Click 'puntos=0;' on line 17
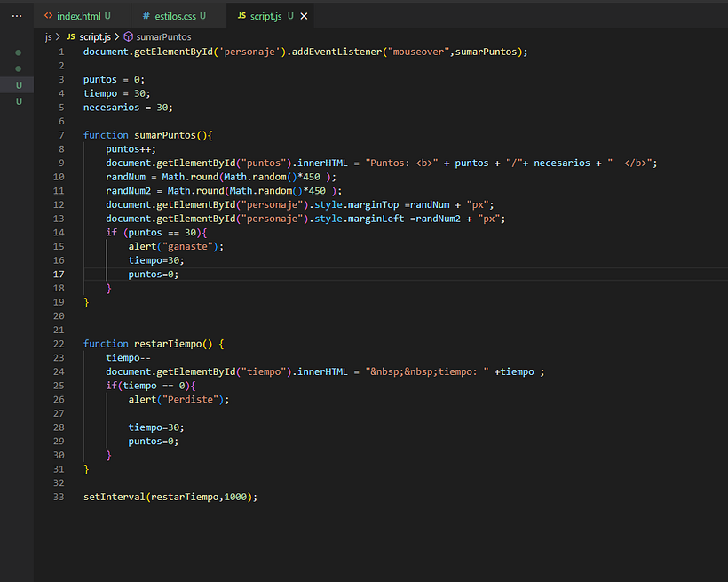 pos(154,275)
